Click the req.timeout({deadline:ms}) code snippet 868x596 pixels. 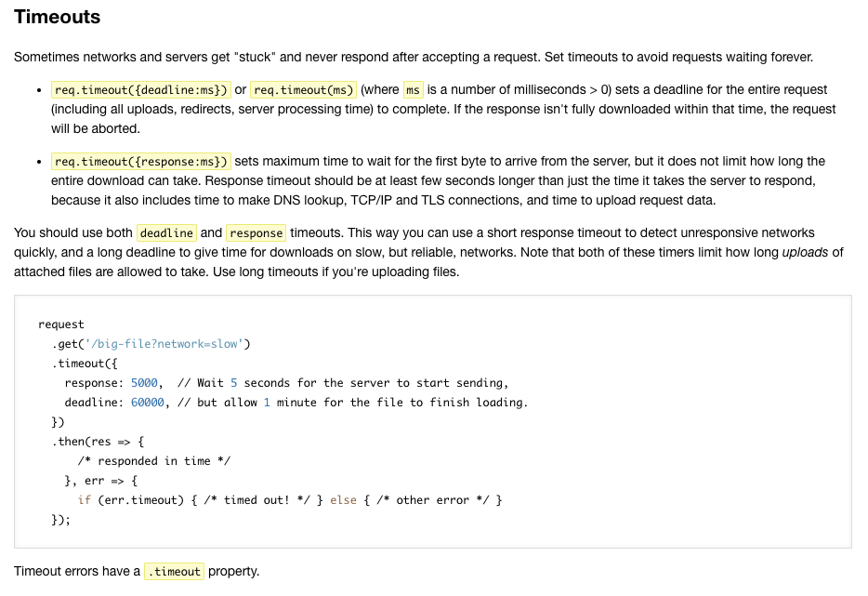(140, 90)
